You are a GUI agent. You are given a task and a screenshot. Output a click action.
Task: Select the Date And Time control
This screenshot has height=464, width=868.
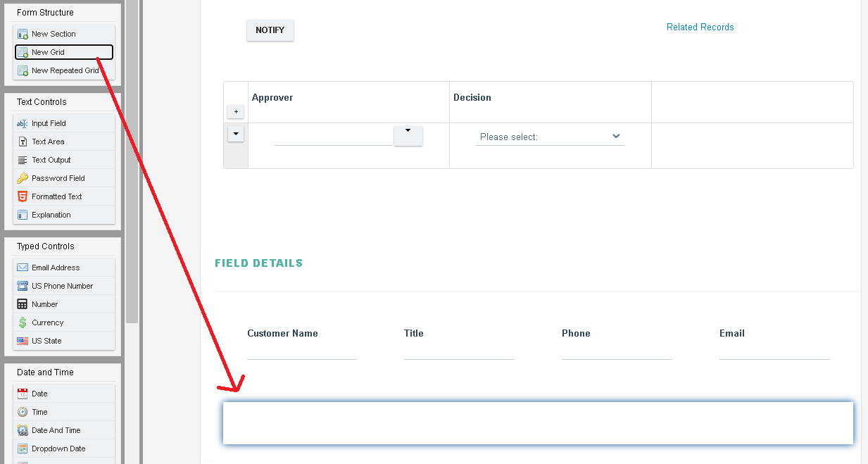click(64, 430)
